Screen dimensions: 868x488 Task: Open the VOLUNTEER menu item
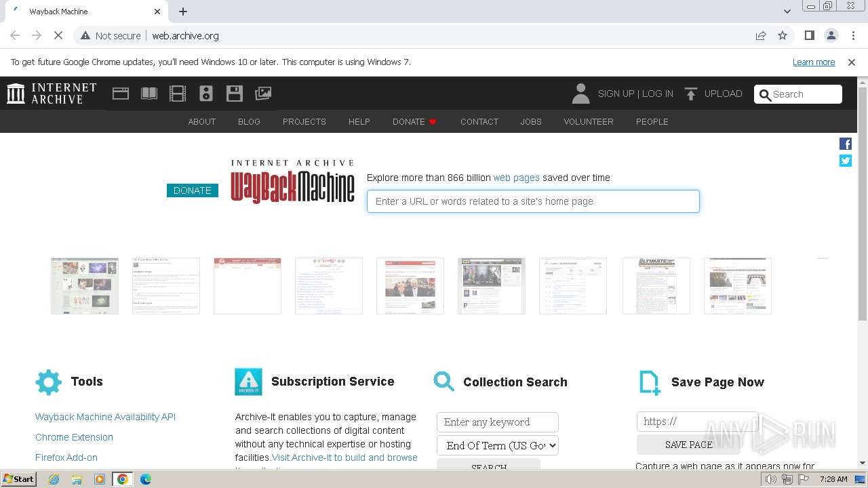589,122
